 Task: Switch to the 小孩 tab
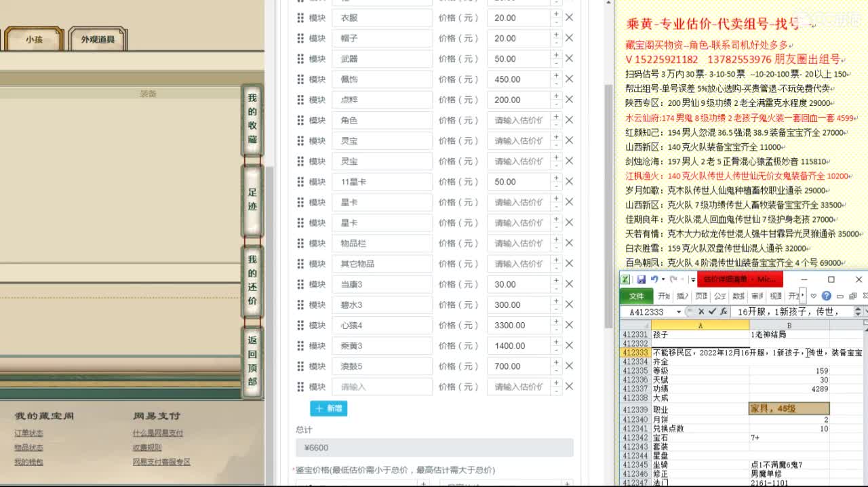click(x=34, y=39)
